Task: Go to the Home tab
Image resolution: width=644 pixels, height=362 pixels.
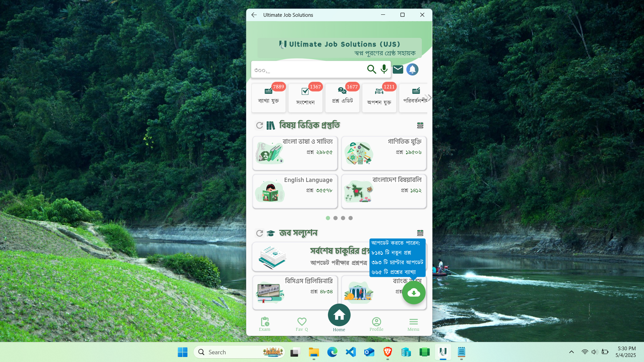Action: [339, 318]
